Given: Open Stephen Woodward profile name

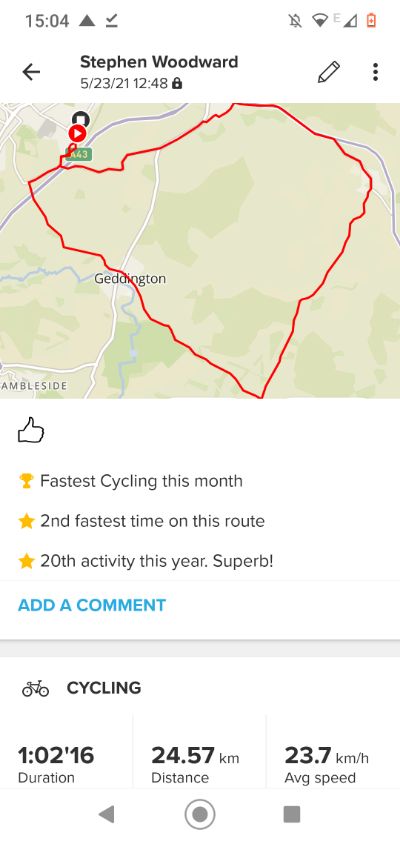Looking at the screenshot, I should [x=159, y=62].
